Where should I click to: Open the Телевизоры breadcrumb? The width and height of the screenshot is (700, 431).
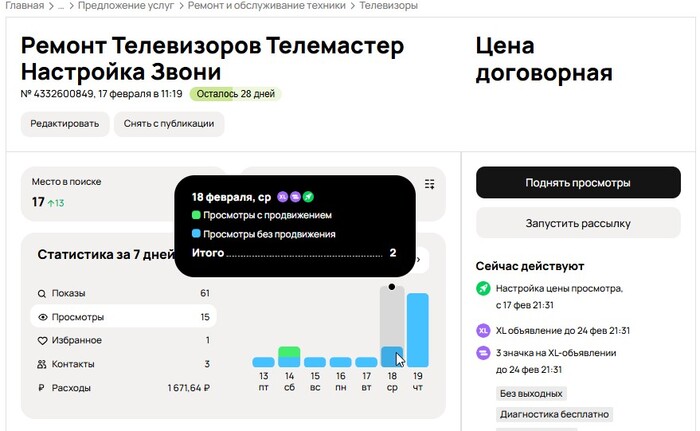click(388, 6)
